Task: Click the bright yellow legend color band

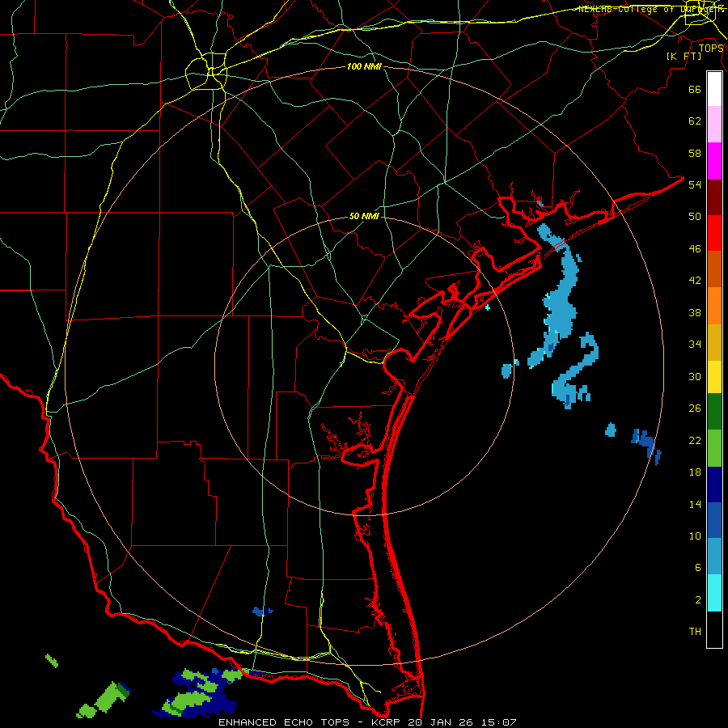Action: coord(714,377)
